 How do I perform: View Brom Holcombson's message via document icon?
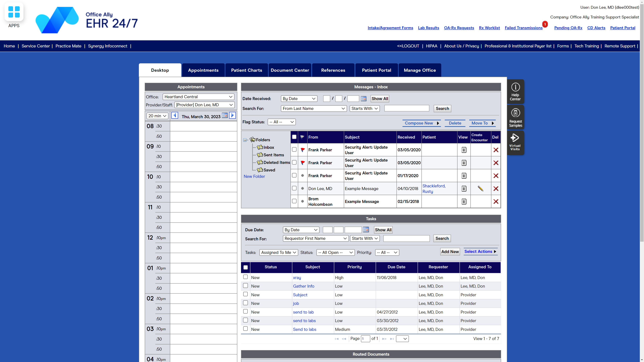[464, 201]
